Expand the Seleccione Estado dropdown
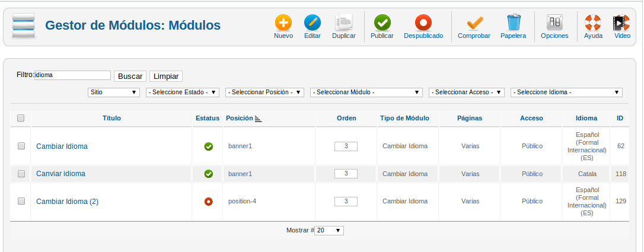Screen dimensions: 644x252 coord(183,92)
